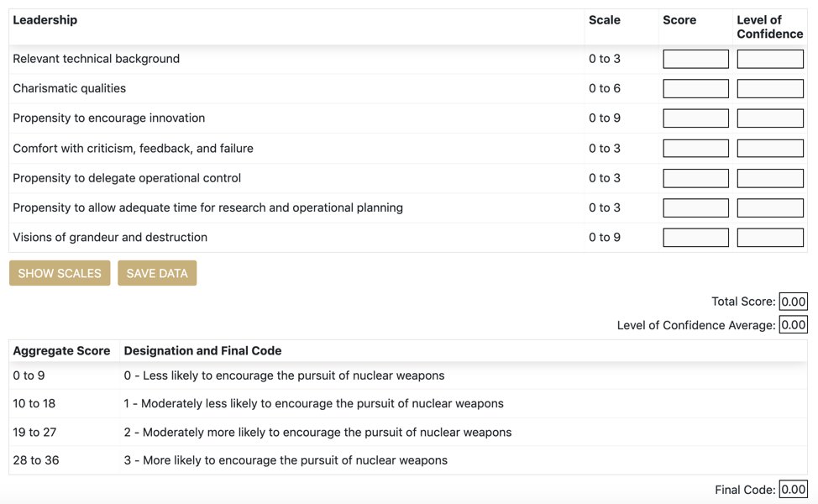Click 'Visions of grandeur and destruction' label
Screen dimensions: 818x504
coord(110,238)
